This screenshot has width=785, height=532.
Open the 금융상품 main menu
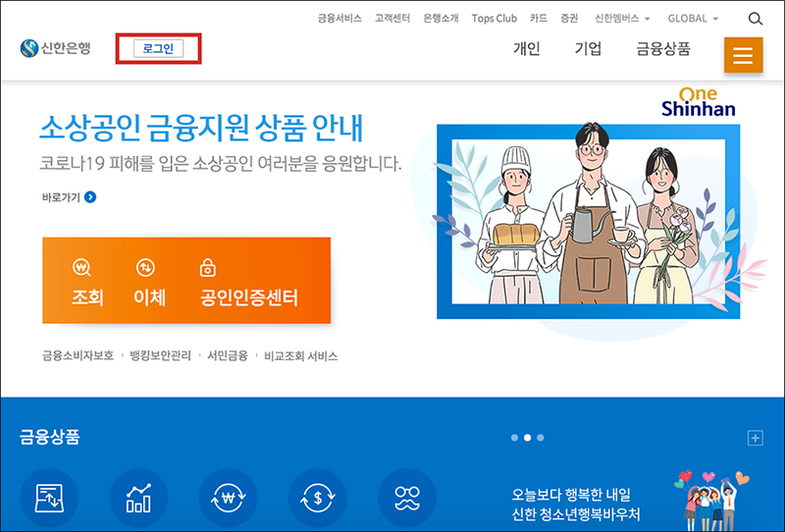click(x=663, y=49)
